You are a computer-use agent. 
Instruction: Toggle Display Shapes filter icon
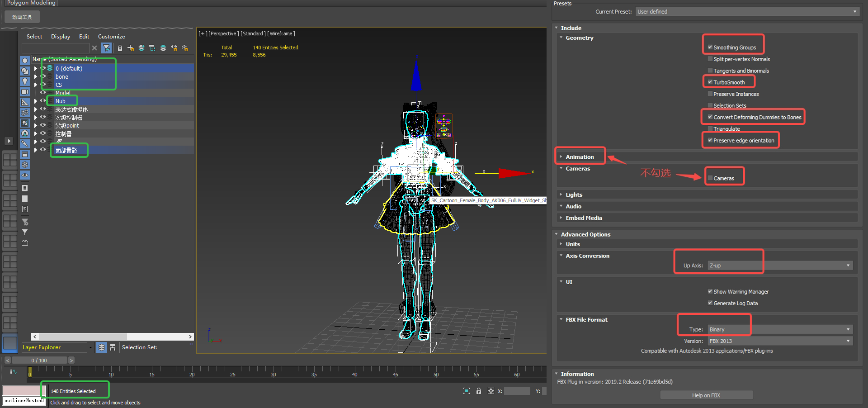coord(25,71)
